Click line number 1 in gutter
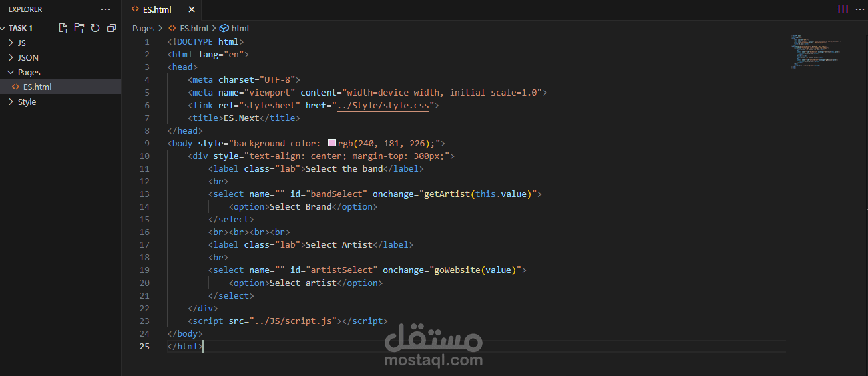 (x=147, y=41)
